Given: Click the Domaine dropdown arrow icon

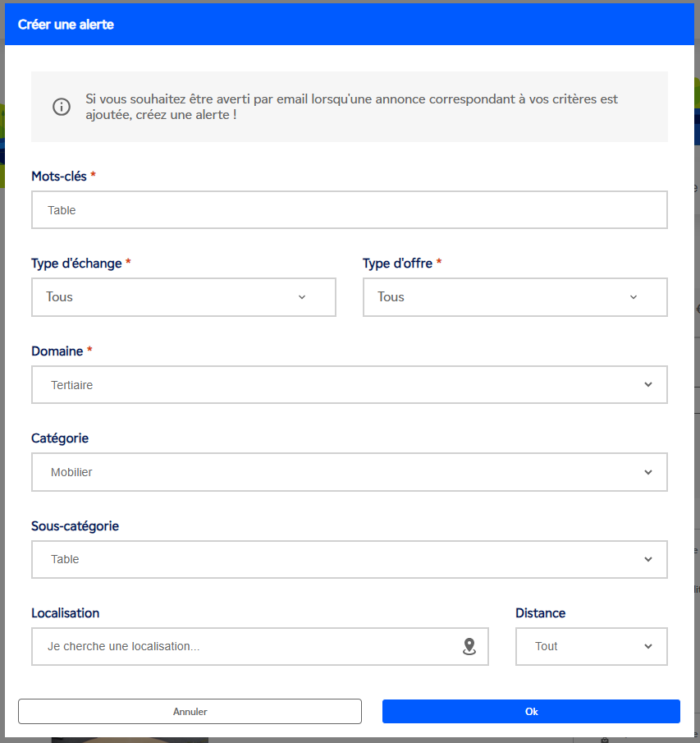Looking at the screenshot, I should tap(648, 385).
